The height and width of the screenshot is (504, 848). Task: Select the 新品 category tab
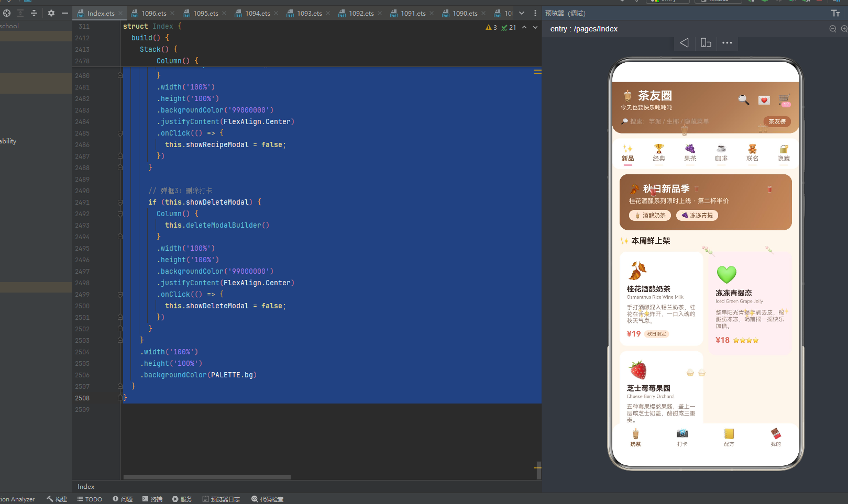627,153
